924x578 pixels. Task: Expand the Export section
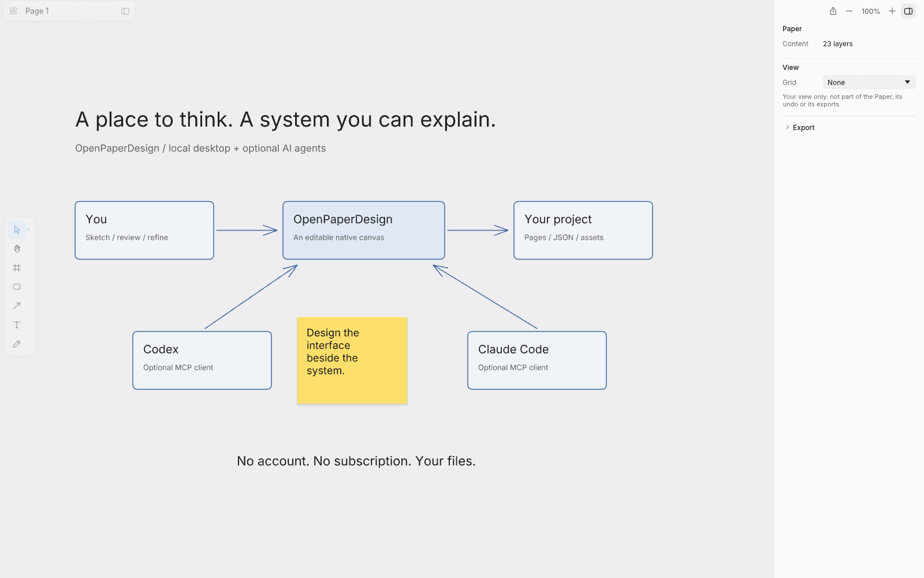800,128
